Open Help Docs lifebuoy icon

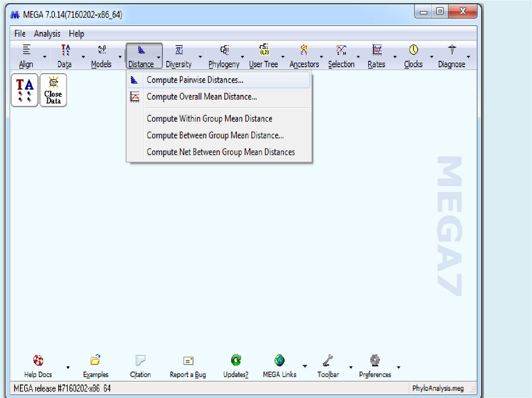coord(38,360)
